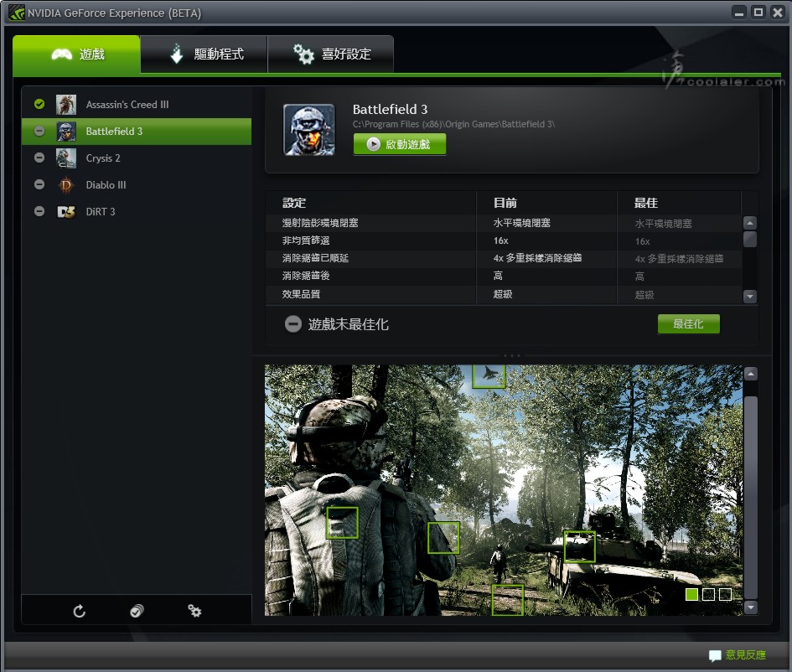Viewport: 792px width, 672px height.
Task: Open the 喜好設定 (Preferences) tab
Action: pyautogui.click(x=331, y=54)
